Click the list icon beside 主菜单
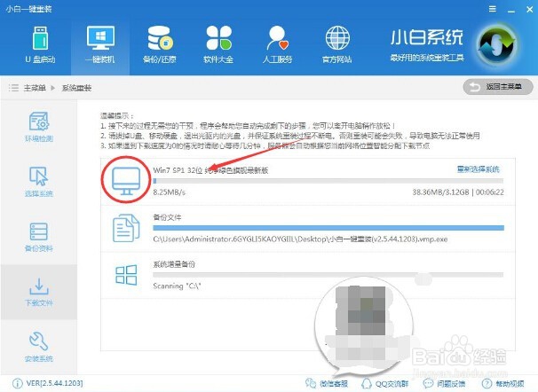Image resolution: width=538 pixels, height=392 pixels. click(13, 88)
